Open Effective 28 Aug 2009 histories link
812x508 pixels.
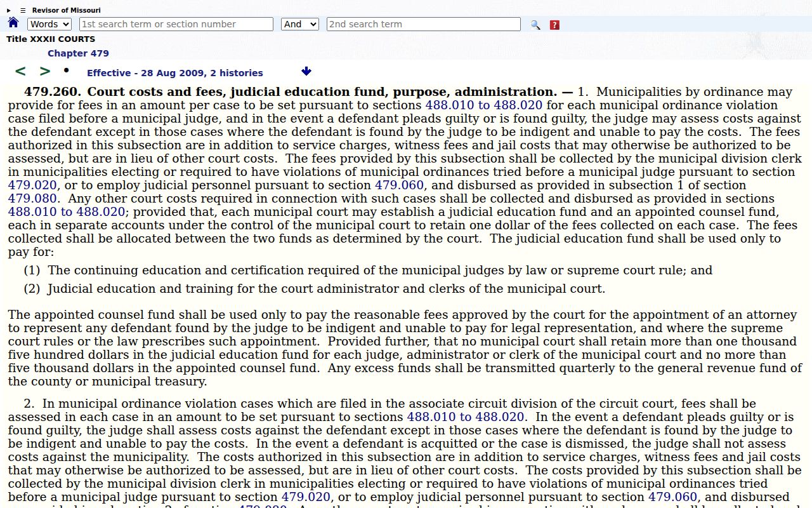pos(175,73)
